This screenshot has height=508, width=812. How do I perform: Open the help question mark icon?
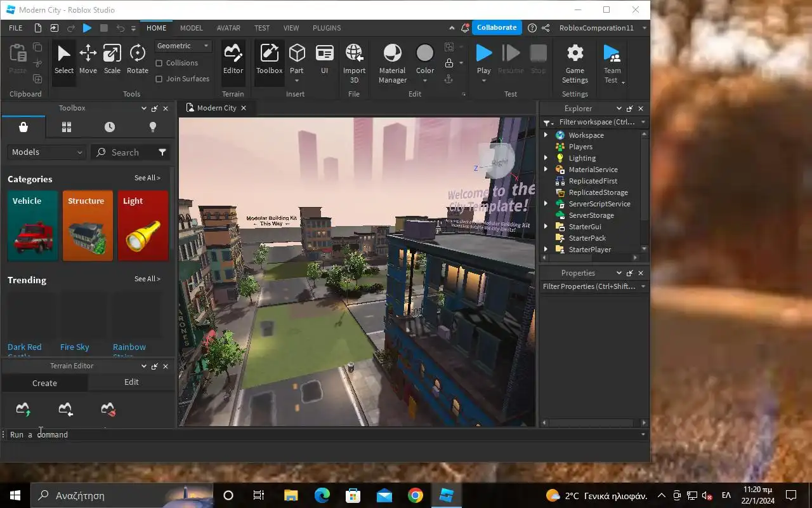point(532,28)
